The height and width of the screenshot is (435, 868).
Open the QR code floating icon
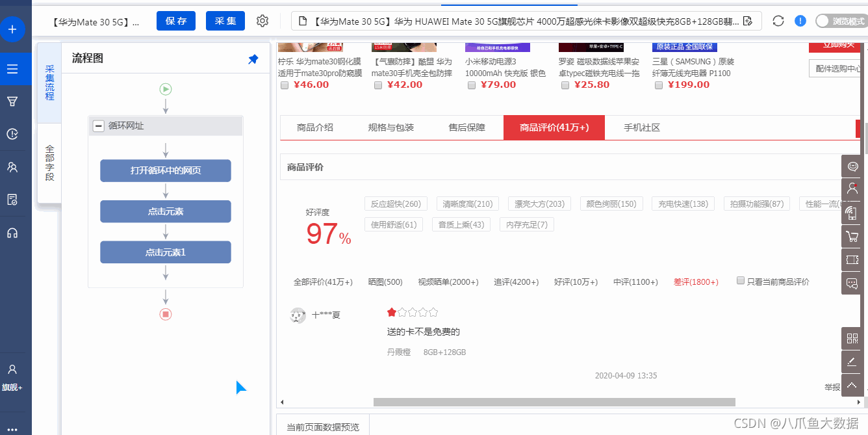click(x=852, y=338)
